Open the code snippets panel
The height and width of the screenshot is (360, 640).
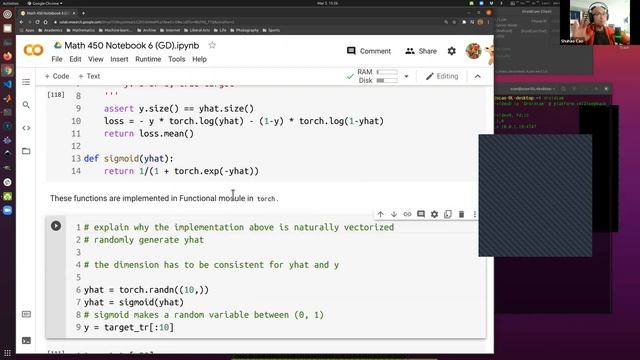pos(26,128)
